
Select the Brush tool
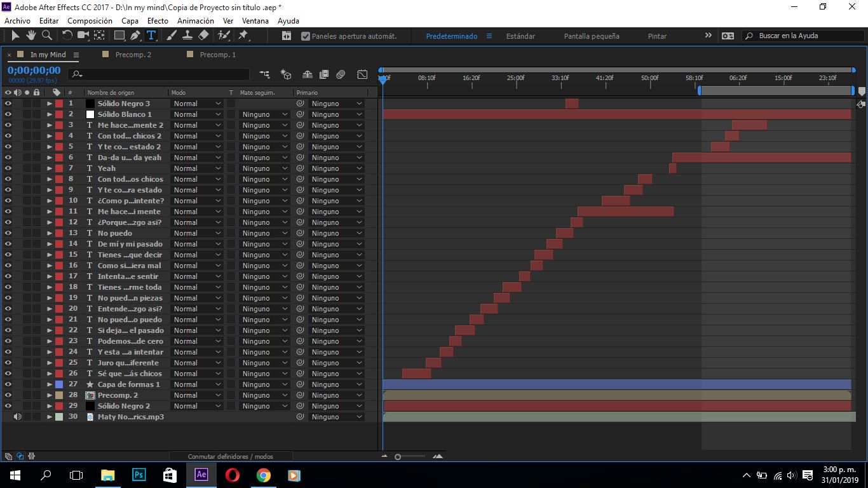[172, 36]
